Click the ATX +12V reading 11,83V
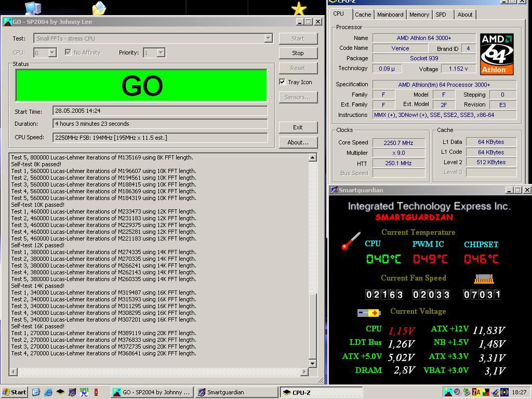This screenshot has height=399, width=532. 489,330
